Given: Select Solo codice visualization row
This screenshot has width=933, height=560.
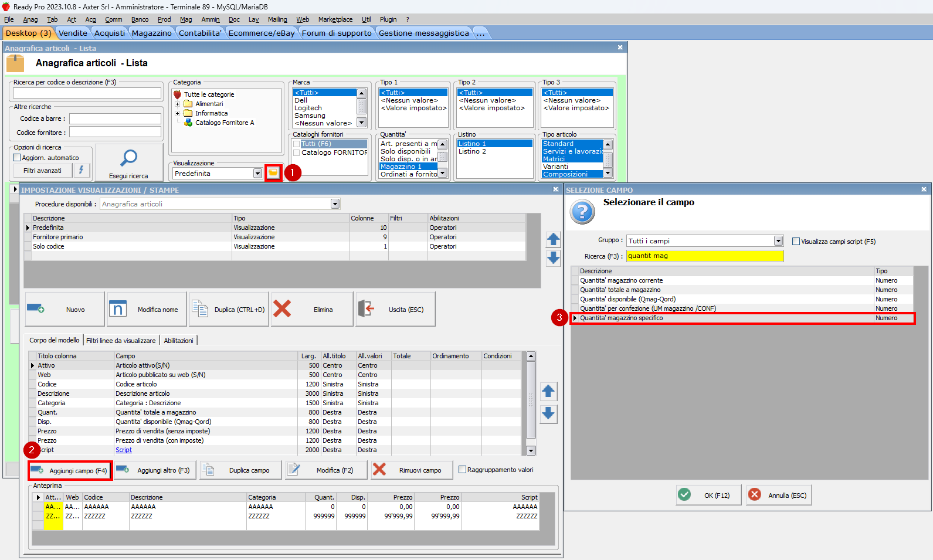Looking at the screenshot, I should pos(274,246).
